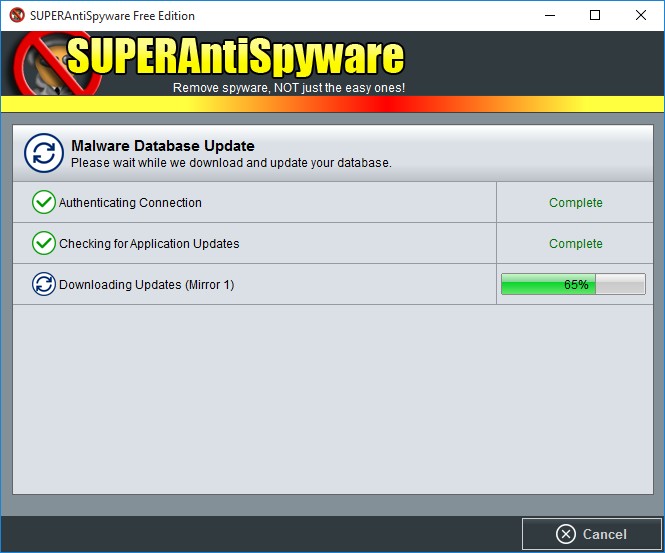Click the no-spy mascot logo in banner

(55, 64)
